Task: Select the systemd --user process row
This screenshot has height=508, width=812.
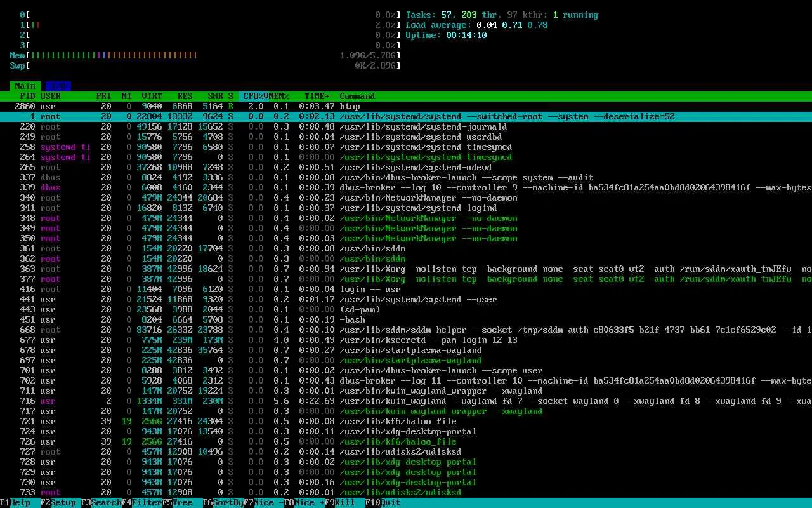Action: tap(406, 299)
